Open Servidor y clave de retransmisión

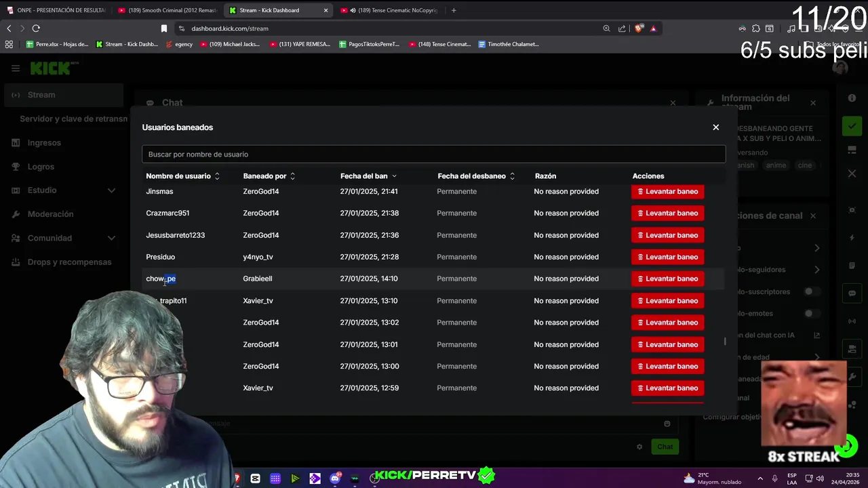coord(73,119)
